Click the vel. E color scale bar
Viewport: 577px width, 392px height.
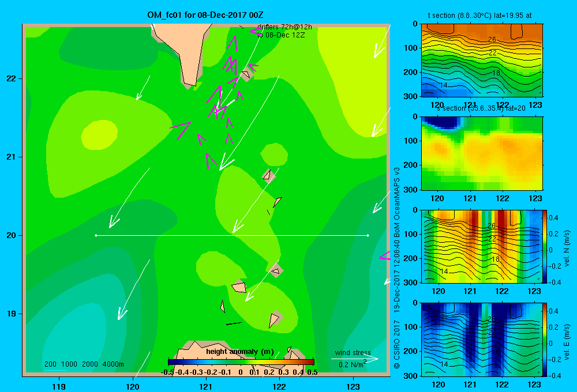(x=545, y=340)
